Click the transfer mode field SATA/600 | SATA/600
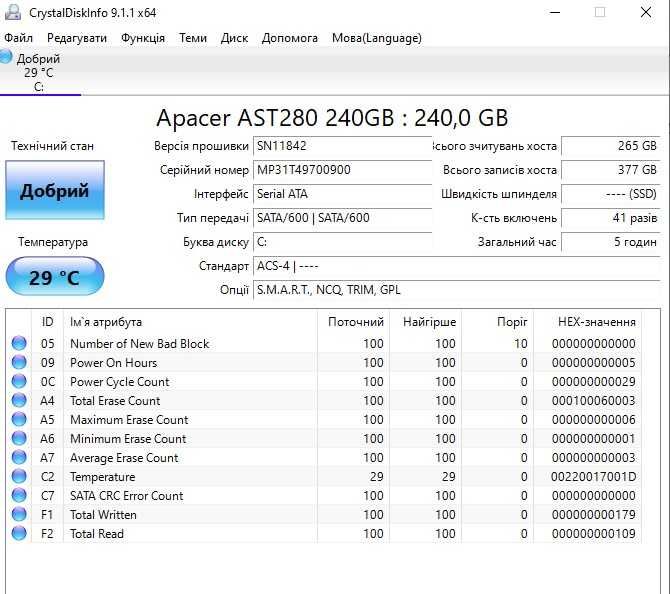 342,218
